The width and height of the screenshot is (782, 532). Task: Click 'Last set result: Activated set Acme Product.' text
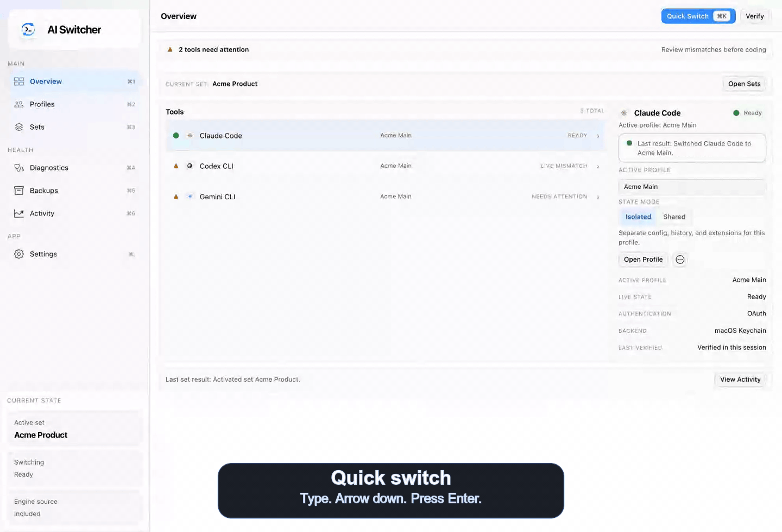click(232, 379)
